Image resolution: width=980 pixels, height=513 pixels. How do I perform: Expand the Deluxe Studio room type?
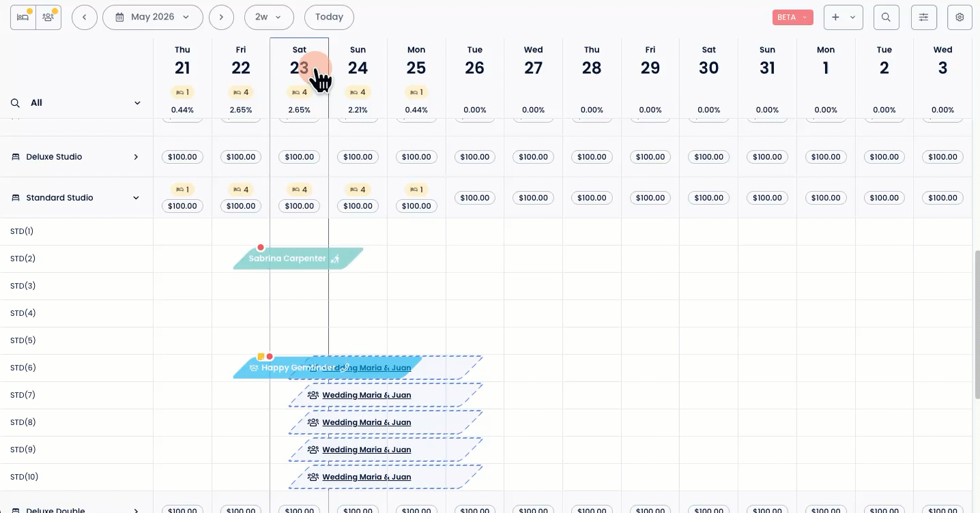[136, 157]
